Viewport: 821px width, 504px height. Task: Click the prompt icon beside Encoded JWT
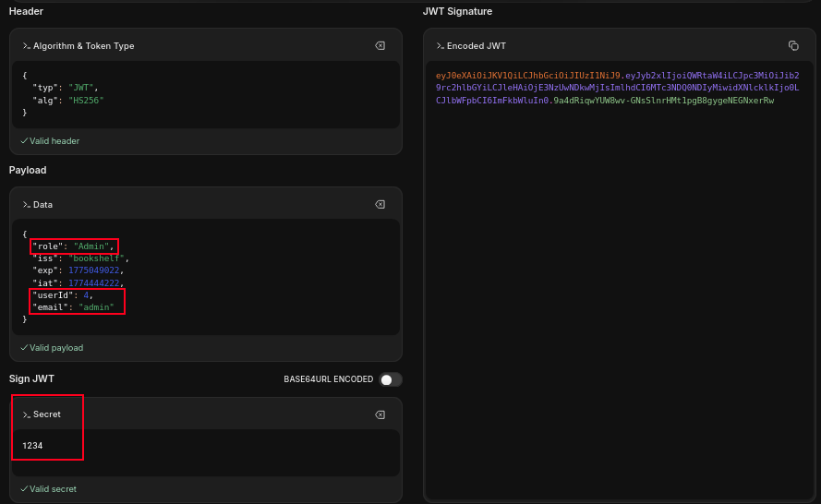click(x=441, y=45)
